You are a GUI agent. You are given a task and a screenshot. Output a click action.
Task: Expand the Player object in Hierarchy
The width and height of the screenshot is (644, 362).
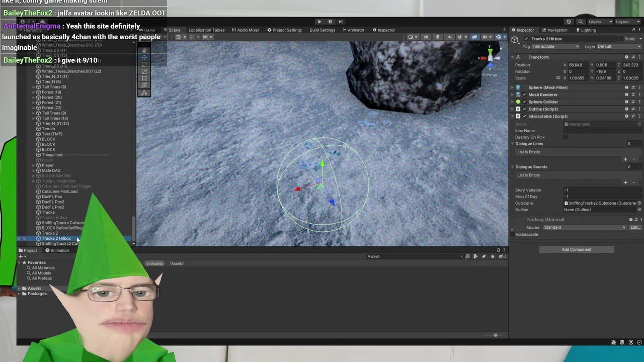pos(34,165)
